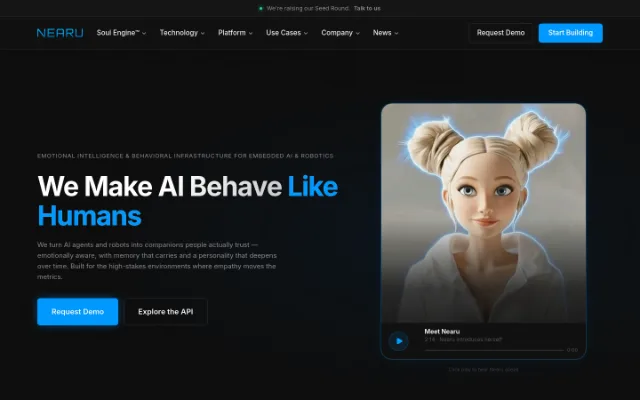Click 'We're raising our Seed Round' text
Screen dimensions: 640x400
[x=308, y=8]
